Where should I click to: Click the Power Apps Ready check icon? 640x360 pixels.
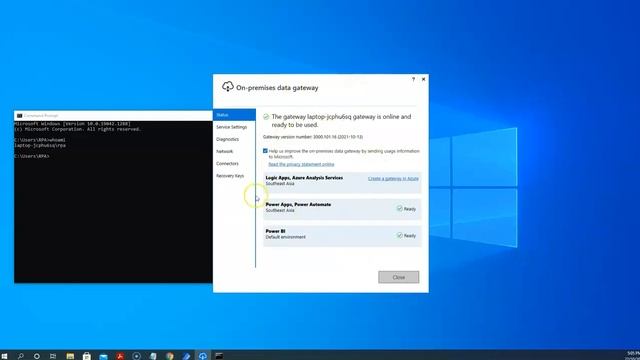[400, 209]
